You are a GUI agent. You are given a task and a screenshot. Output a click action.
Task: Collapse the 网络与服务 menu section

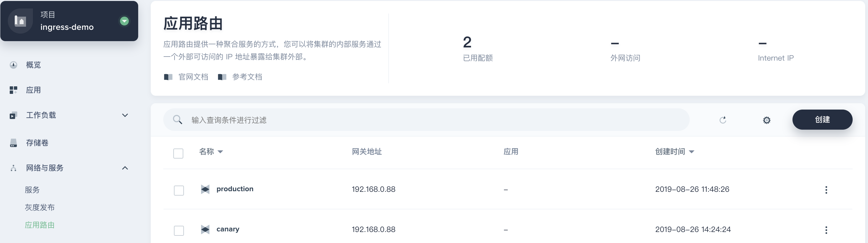pyautogui.click(x=126, y=168)
